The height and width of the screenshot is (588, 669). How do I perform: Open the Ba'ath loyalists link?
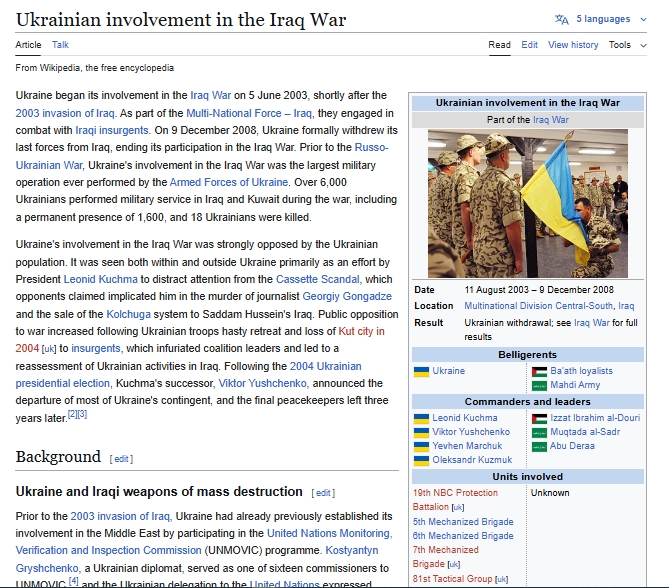(x=581, y=371)
